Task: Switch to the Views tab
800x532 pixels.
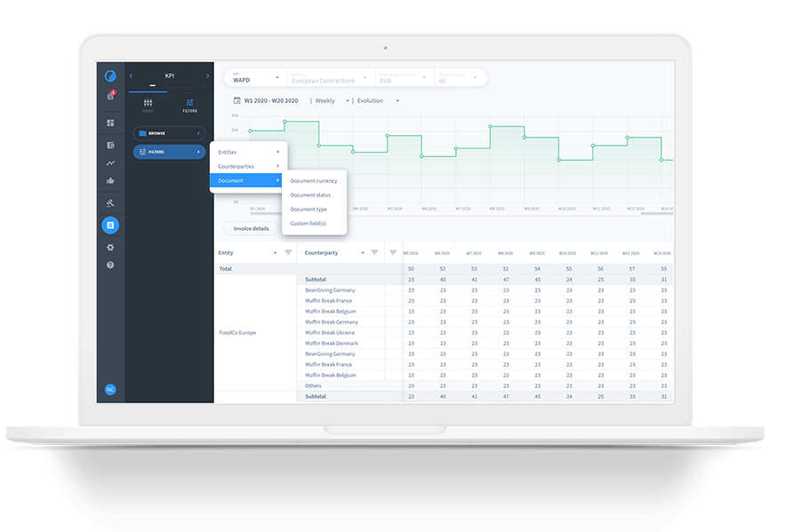Action: tap(148, 106)
